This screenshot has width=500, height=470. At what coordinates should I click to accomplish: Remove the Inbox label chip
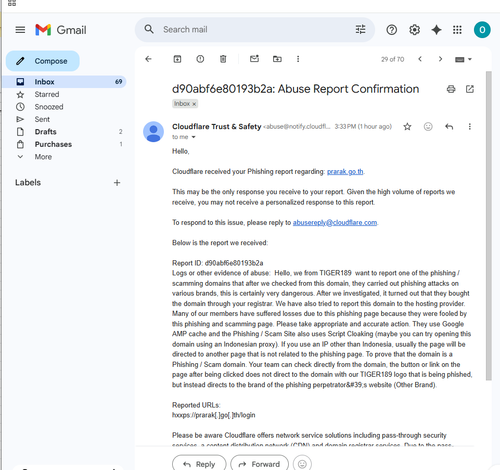point(194,104)
